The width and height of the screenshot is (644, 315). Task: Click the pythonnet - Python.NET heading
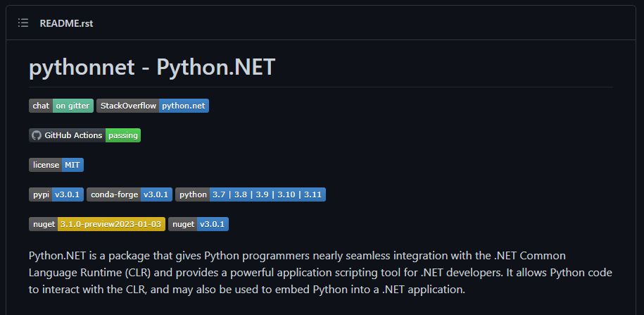(152, 67)
